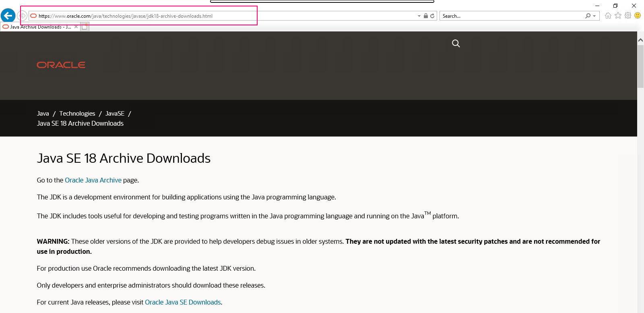This screenshot has width=644, height=313.
Task: Reload page with the refresh icon
Action: [x=432, y=16]
